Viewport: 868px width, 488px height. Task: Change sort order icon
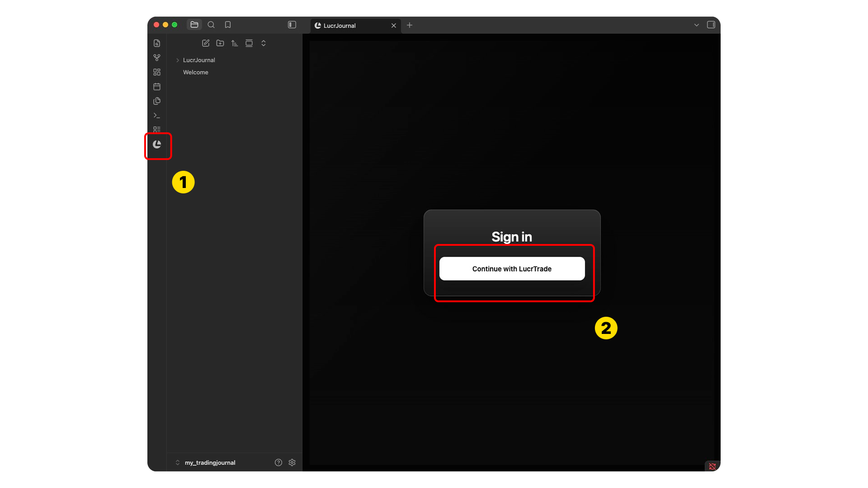click(x=235, y=43)
